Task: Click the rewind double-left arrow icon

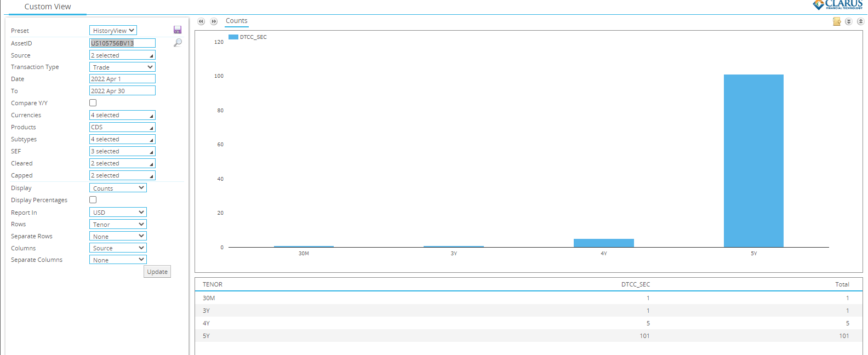Action: [x=201, y=21]
